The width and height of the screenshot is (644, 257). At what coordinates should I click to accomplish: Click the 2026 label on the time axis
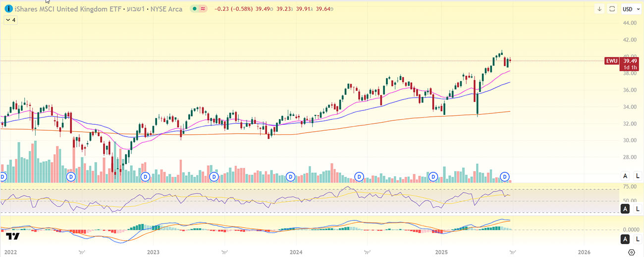pos(584,252)
